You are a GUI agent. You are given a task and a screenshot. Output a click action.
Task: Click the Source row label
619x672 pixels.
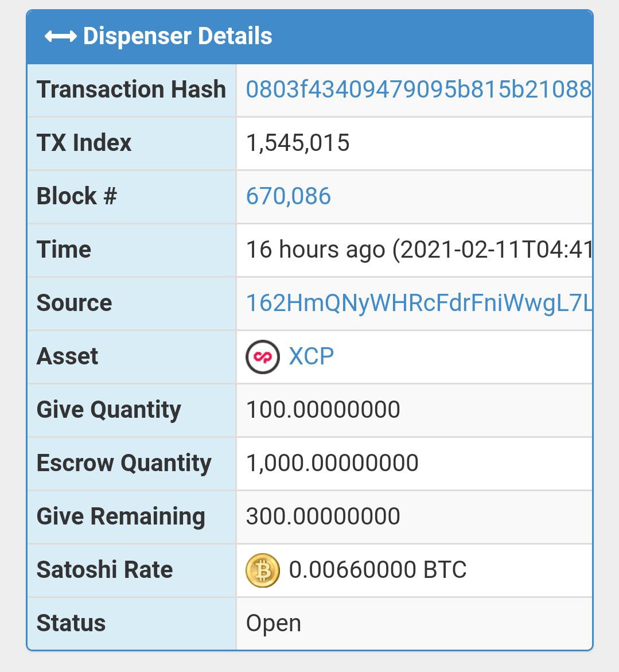click(x=74, y=303)
